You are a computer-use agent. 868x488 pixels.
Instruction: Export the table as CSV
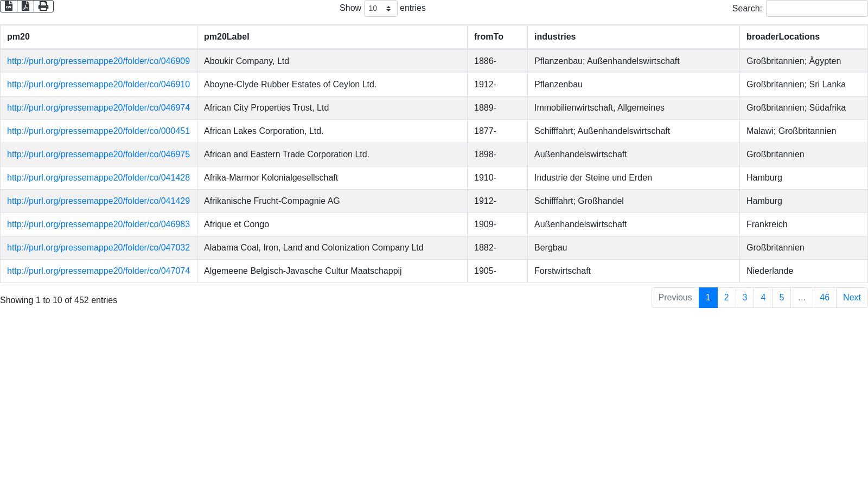point(9,6)
